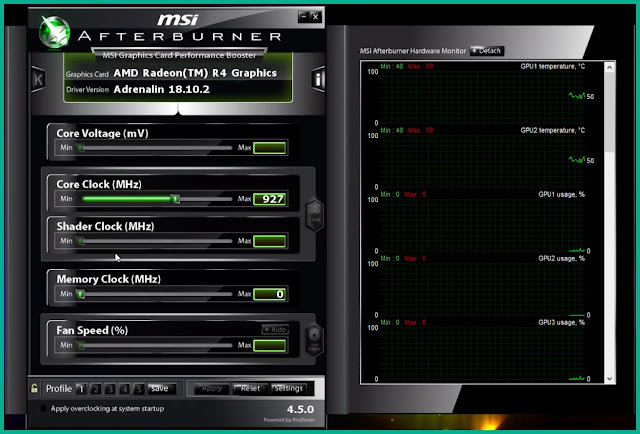Toggle the profile lock padlock icon
The height and width of the screenshot is (434, 640).
coord(34,388)
